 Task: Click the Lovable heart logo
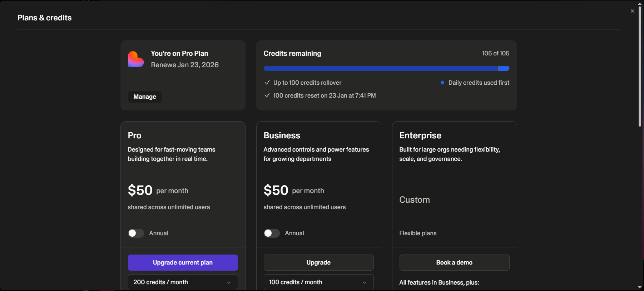136,59
